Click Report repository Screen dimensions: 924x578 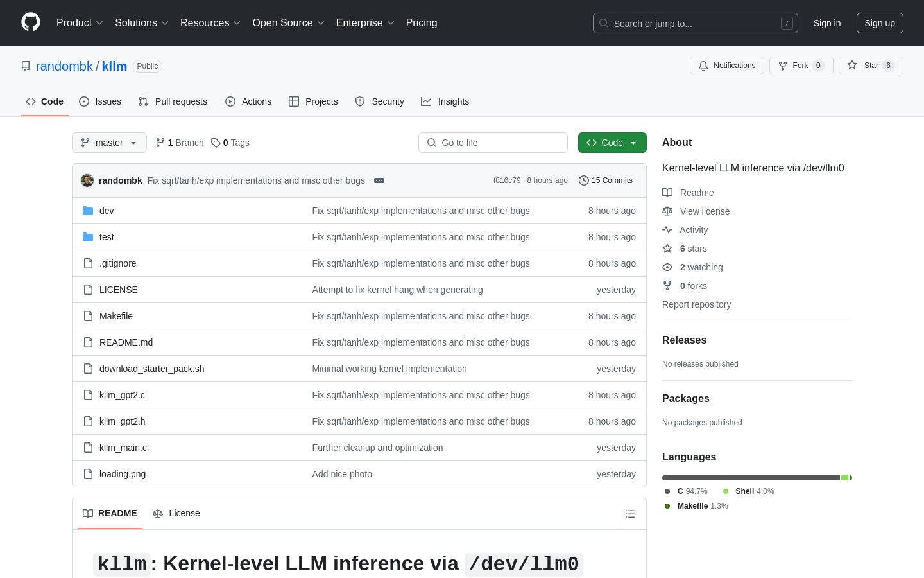pyautogui.click(x=696, y=304)
